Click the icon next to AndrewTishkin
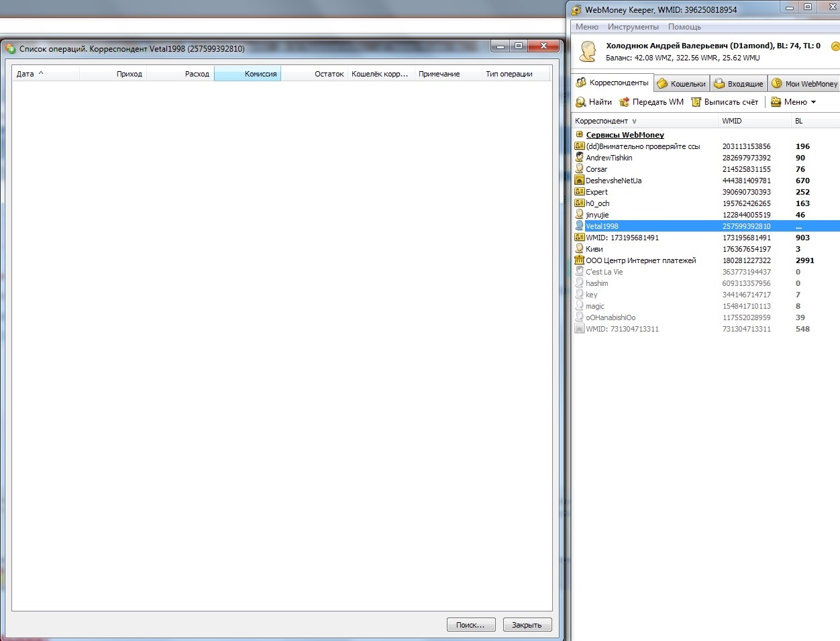The height and width of the screenshot is (641, 840). [580, 157]
